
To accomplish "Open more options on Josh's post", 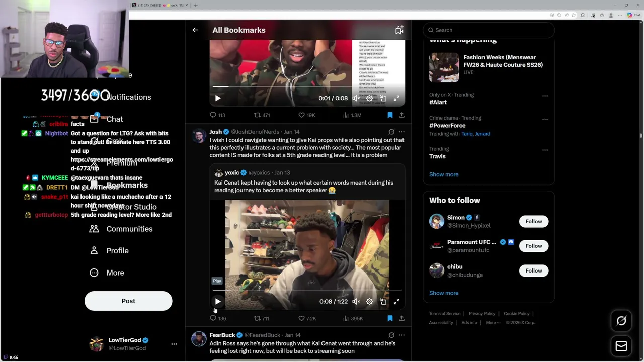I will (x=401, y=132).
